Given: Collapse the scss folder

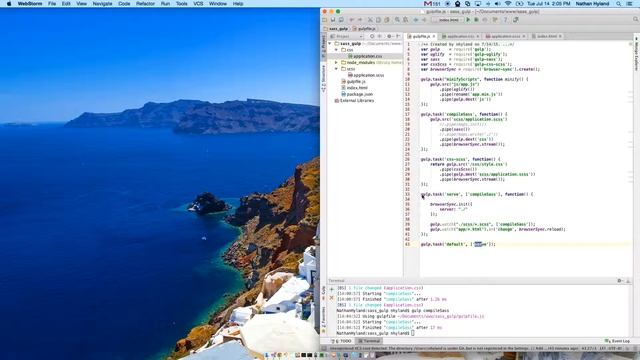Looking at the screenshot, I should [x=336, y=69].
